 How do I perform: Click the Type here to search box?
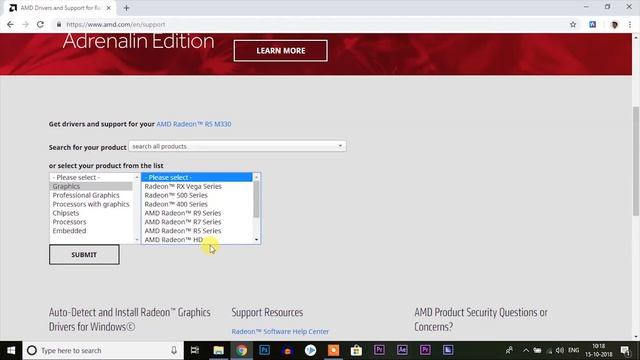(x=103, y=350)
